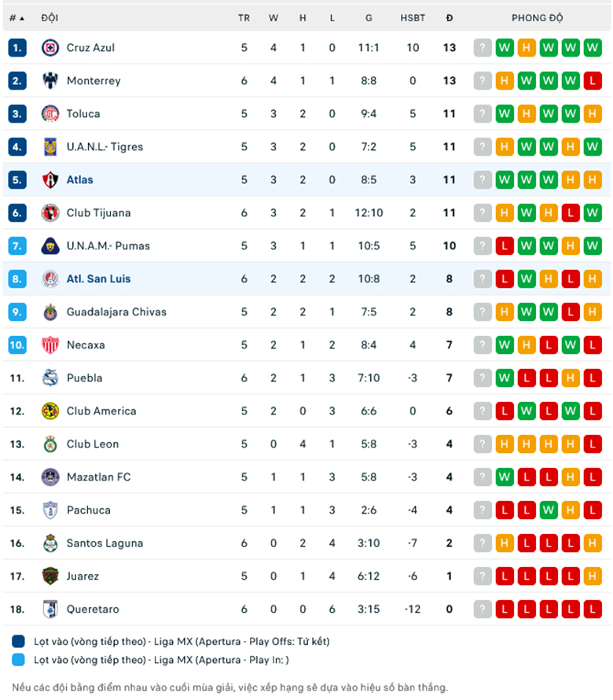Sort table by HSBT goal difference header

(x=413, y=18)
